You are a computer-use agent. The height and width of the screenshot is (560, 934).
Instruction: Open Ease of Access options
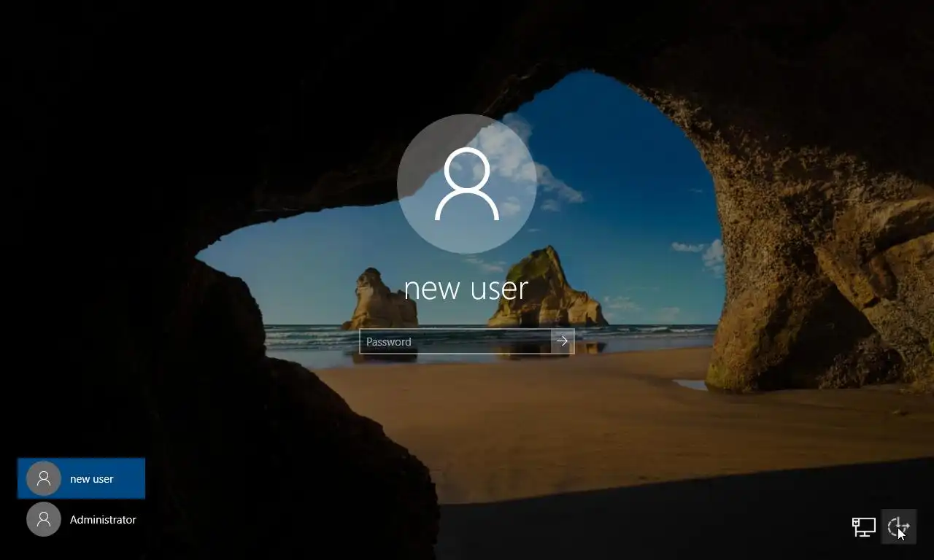pyautogui.click(x=898, y=526)
